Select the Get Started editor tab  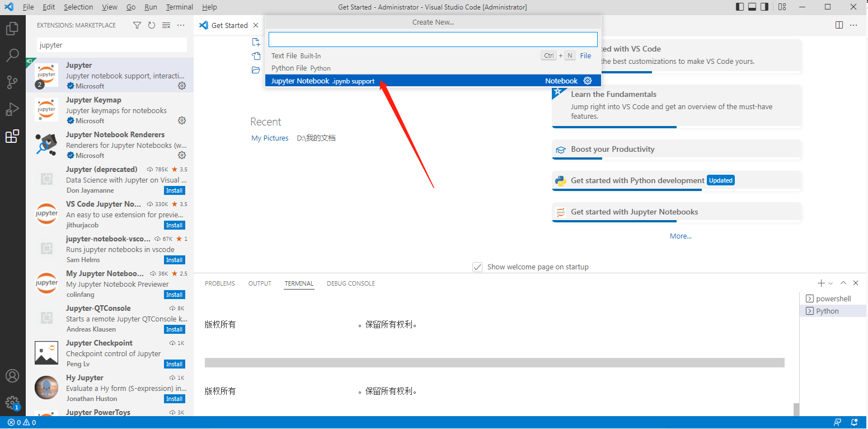[229, 25]
